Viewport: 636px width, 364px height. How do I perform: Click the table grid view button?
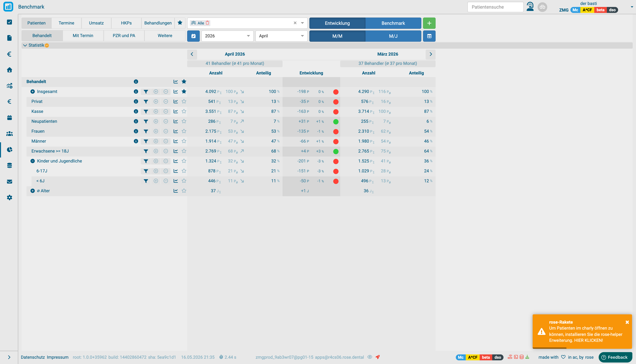coord(429,36)
